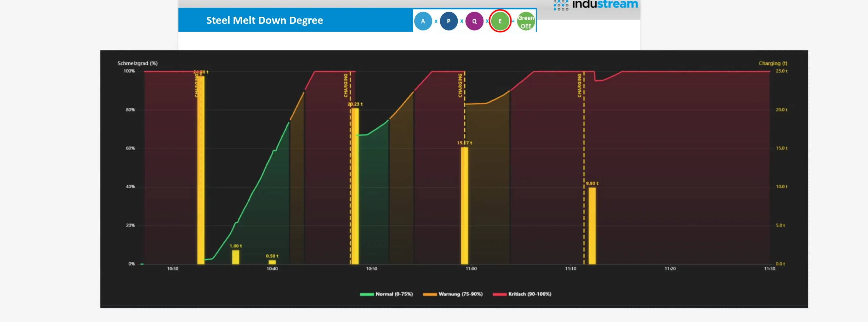Screen dimensions: 868x322
Task: Click the Schmelzgrad (%) axis label
Action: [x=137, y=63]
